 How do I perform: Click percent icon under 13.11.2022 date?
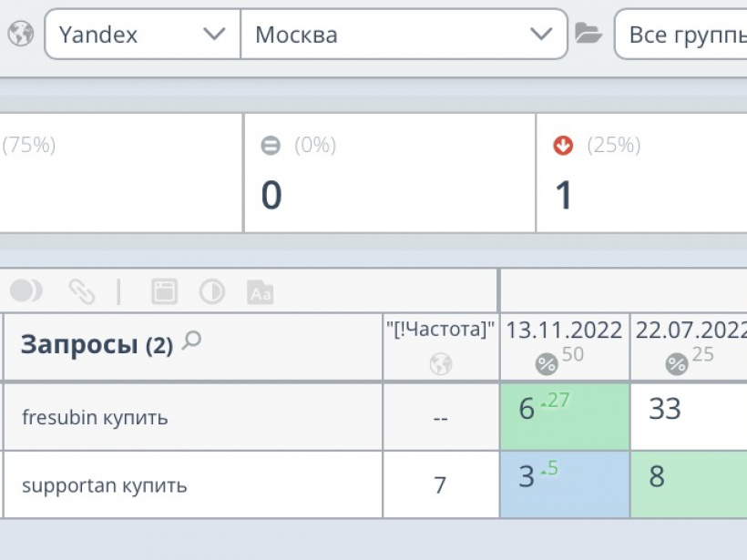pos(547,364)
